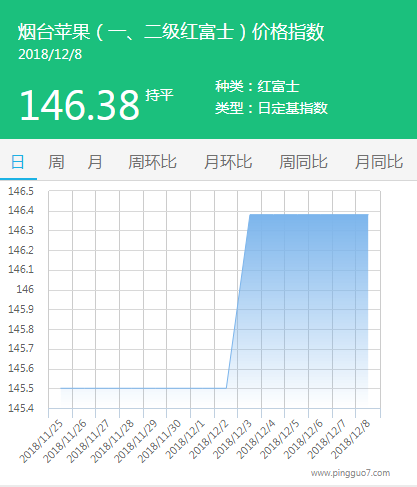Screen dimensions: 417x487
Task: Click the title 烟台苹果价格指数
Action: 171,32
